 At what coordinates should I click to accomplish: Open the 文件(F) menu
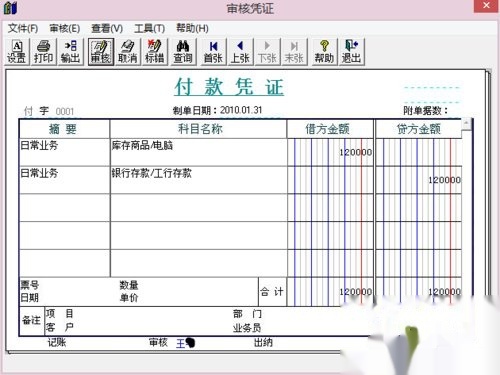pyautogui.click(x=23, y=28)
